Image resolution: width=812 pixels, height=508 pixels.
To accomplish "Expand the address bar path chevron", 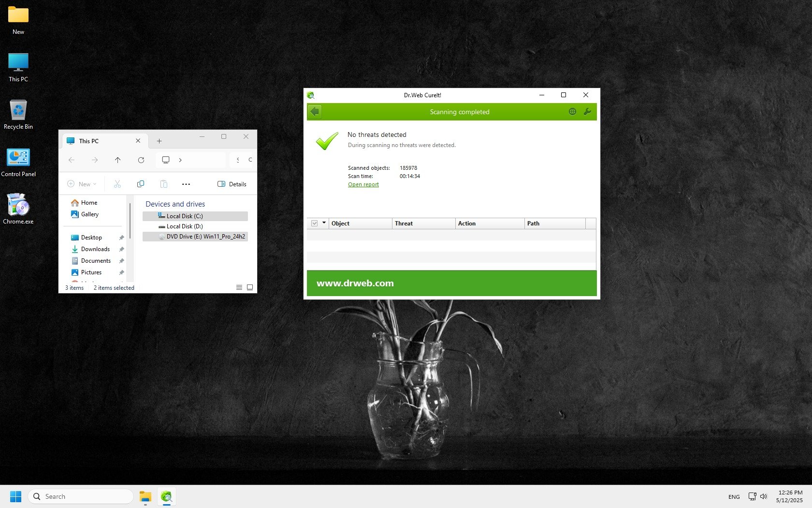I will click(x=180, y=160).
